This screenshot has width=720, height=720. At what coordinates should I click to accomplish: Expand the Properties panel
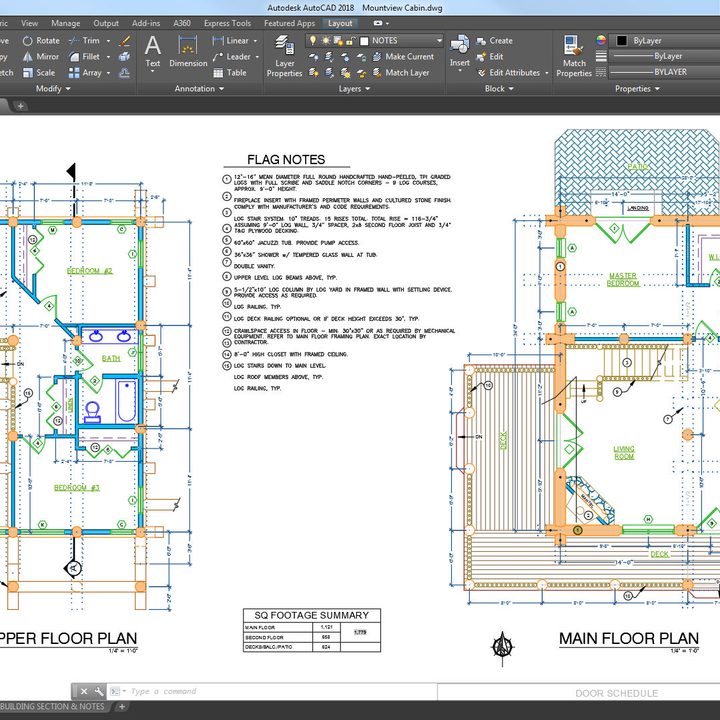click(x=637, y=89)
